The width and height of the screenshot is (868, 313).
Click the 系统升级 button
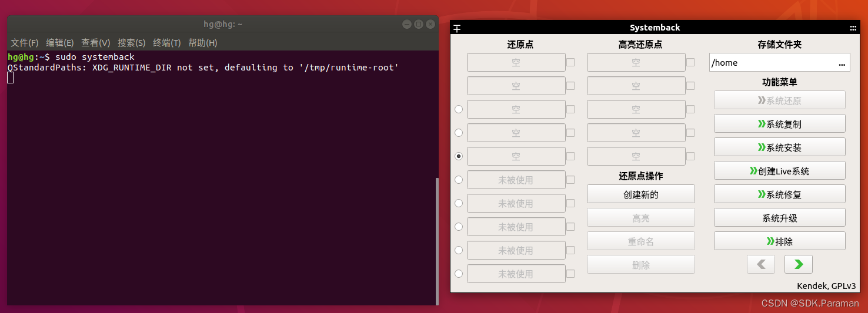click(x=780, y=218)
